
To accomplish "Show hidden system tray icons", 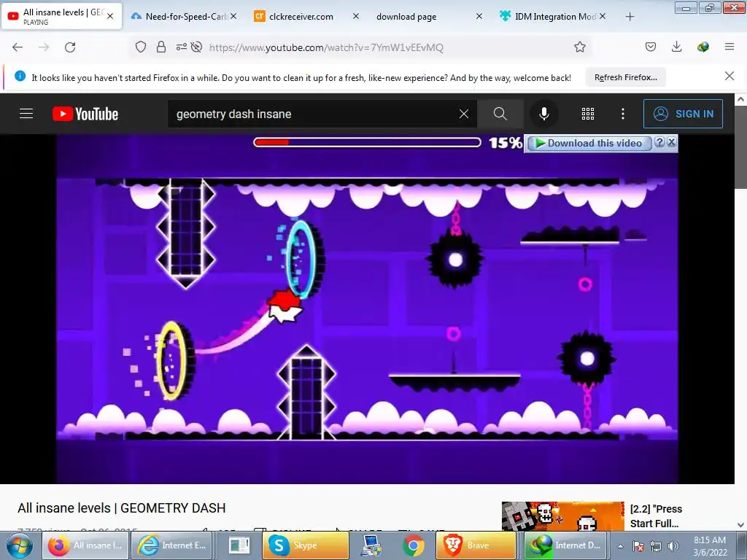I will click(x=620, y=547).
